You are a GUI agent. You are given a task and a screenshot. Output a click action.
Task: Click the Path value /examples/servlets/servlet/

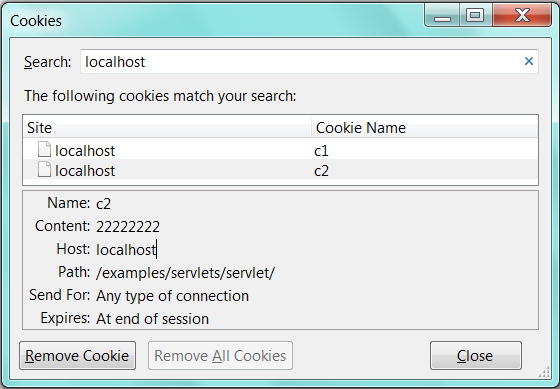tap(185, 273)
